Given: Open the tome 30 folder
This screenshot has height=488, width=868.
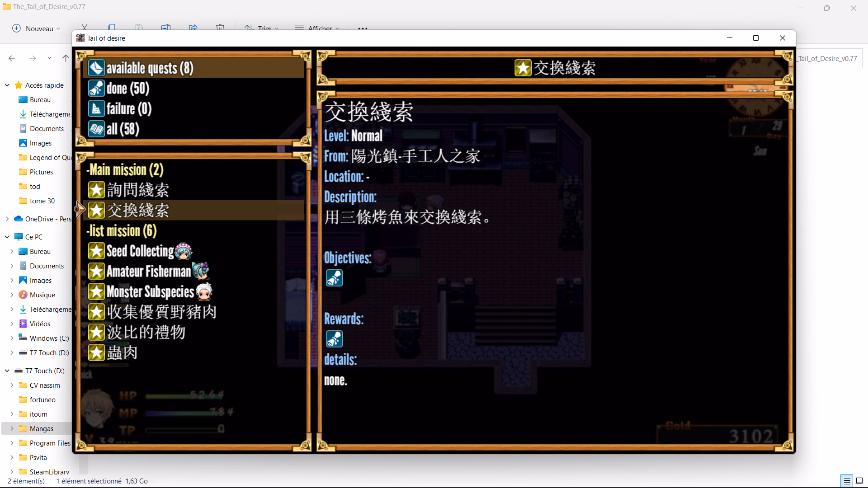Looking at the screenshot, I should (36, 201).
